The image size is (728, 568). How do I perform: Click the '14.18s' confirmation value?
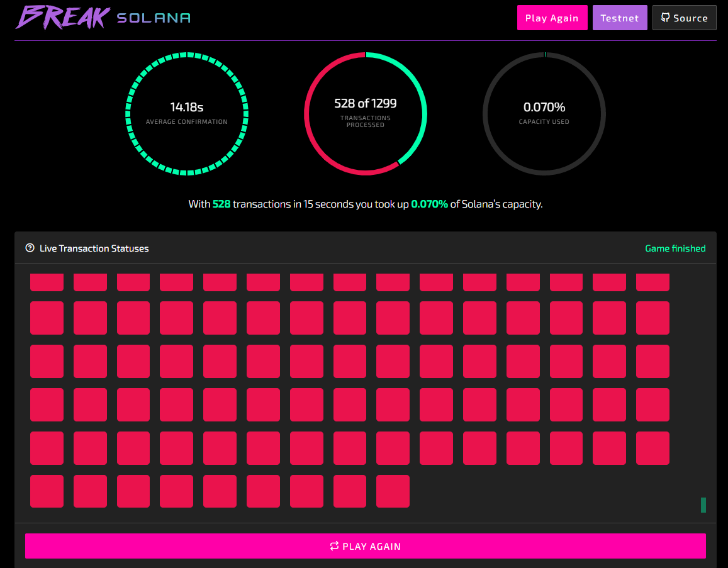click(x=187, y=107)
